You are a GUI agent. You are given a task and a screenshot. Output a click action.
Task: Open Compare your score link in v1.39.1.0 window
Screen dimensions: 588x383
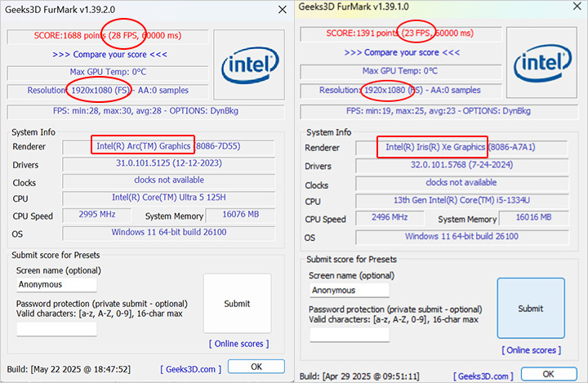[x=402, y=52]
